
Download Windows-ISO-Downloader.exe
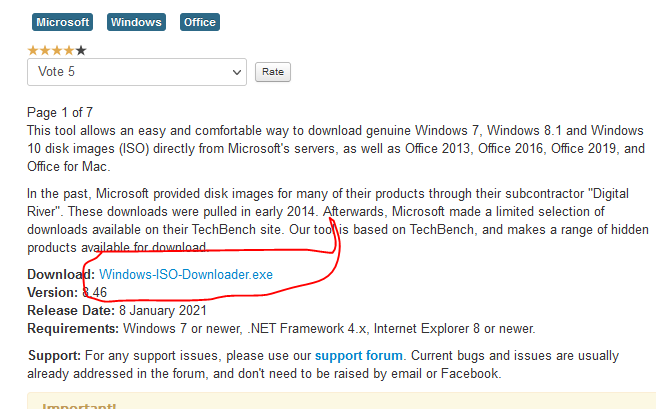(x=186, y=274)
